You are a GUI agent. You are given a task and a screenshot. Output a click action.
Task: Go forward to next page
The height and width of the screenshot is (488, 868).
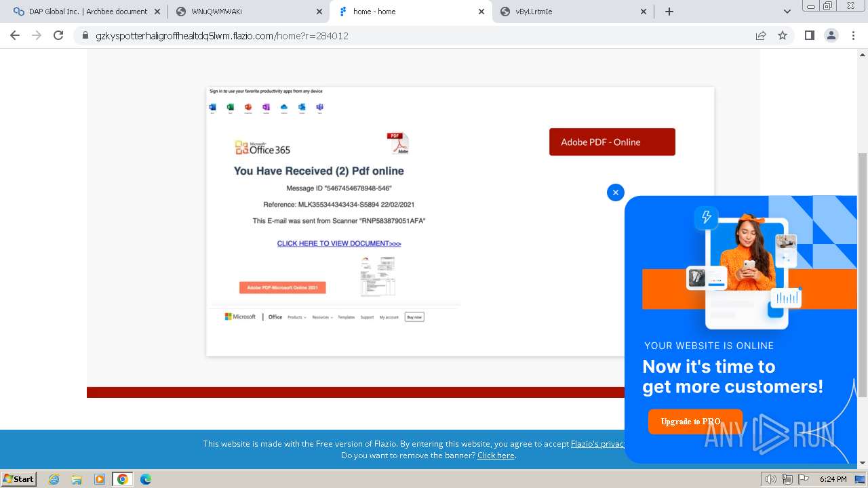[x=37, y=35]
